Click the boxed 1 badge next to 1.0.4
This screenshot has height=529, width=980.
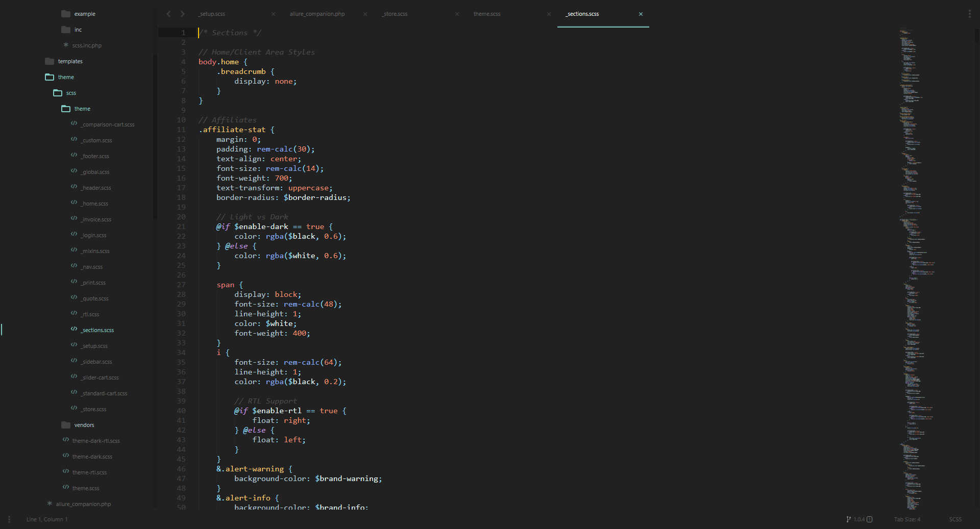tap(869, 519)
